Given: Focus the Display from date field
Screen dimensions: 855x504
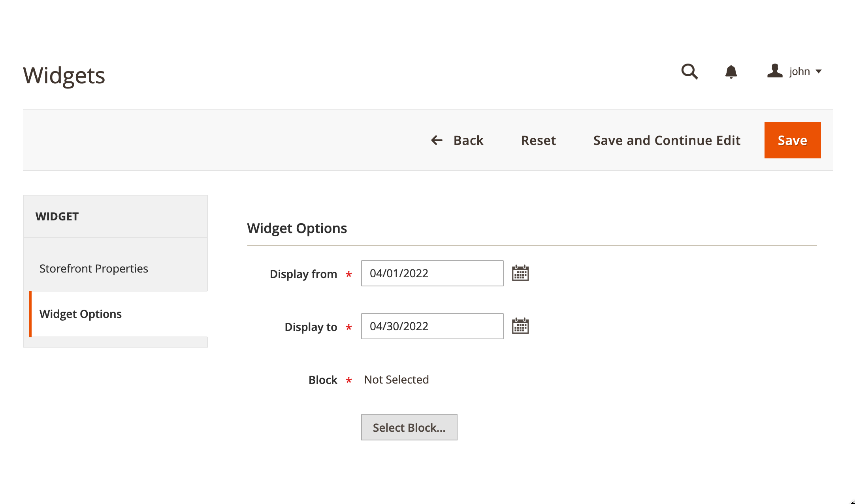Looking at the screenshot, I should pyautogui.click(x=432, y=273).
